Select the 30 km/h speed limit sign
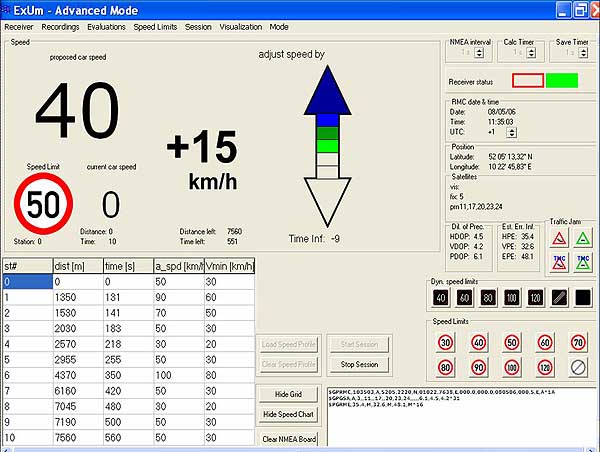The height and width of the screenshot is (452, 600). coord(445,343)
